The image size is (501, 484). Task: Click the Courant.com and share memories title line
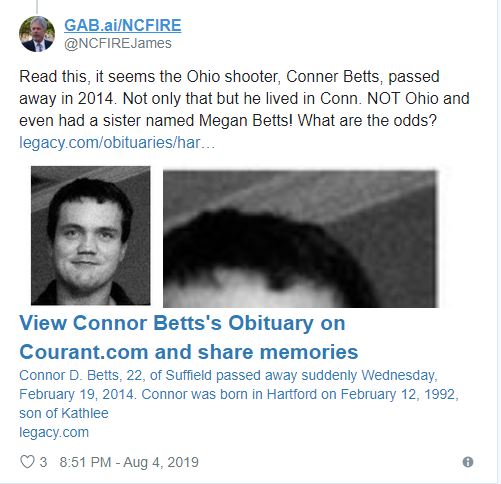(189, 352)
